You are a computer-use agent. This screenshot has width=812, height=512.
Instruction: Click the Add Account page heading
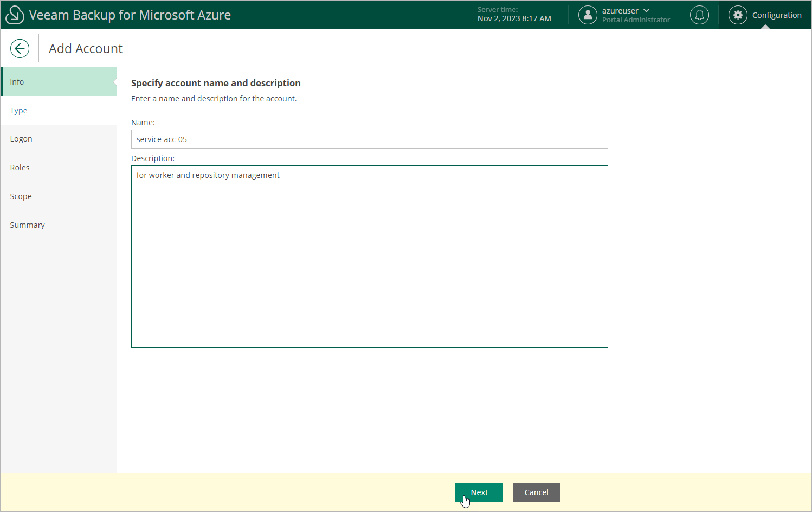tap(86, 49)
